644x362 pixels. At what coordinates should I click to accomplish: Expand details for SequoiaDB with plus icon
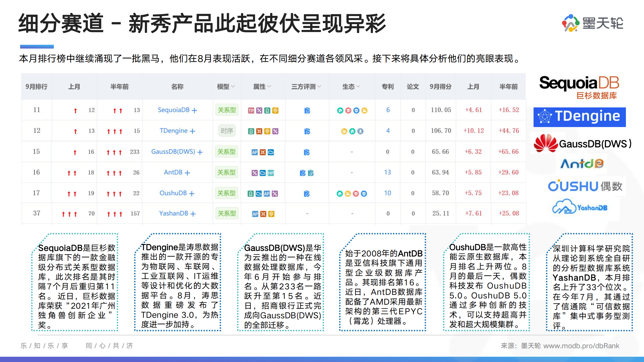click(x=194, y=110)
